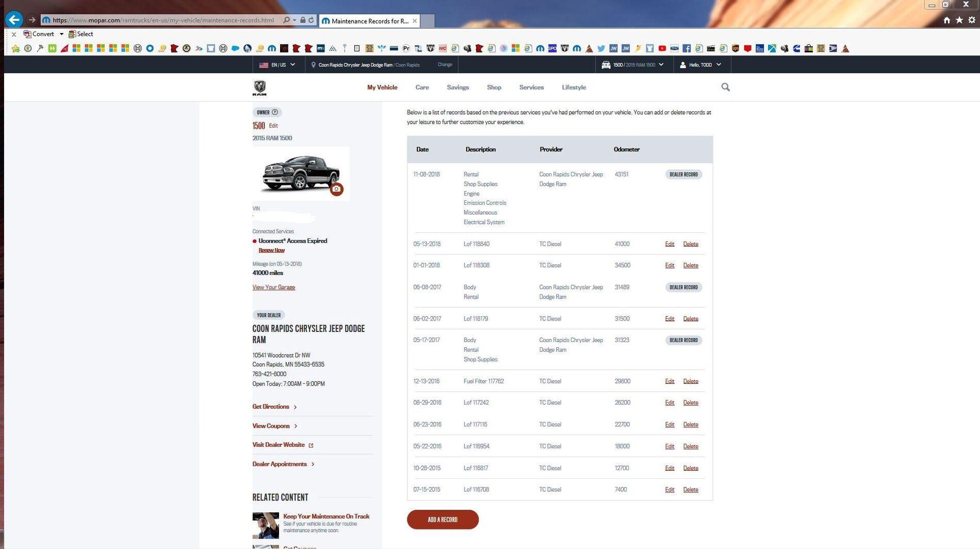Click the ADD A RECORD button
Viewport: 980px width, 549px height.
coord(443,520)
